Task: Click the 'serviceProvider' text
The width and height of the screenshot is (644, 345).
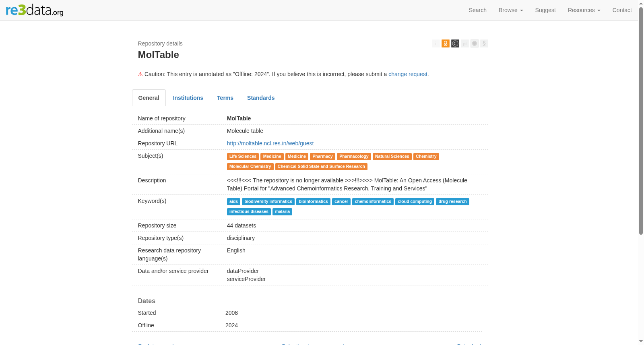Action: click(246, 279)
